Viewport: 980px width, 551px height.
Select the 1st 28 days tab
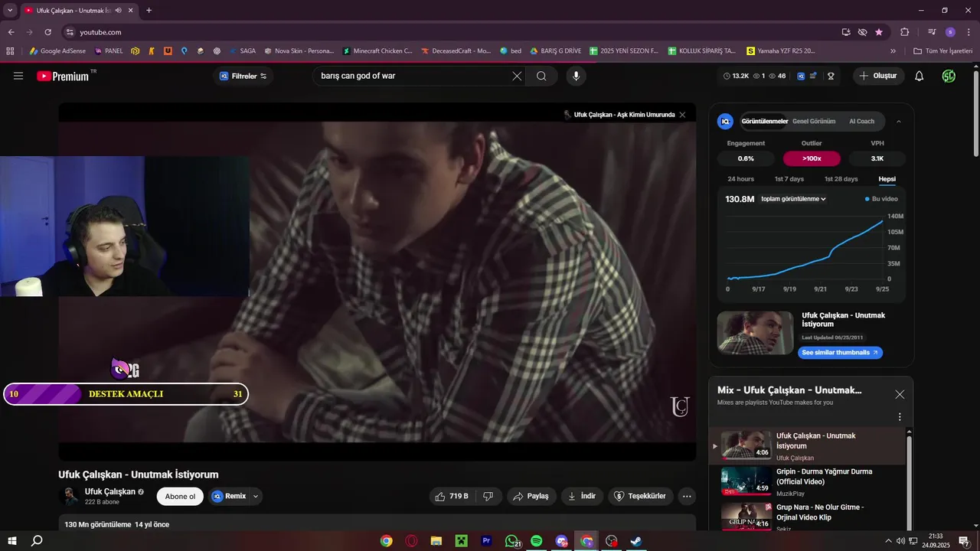(841, 179)
